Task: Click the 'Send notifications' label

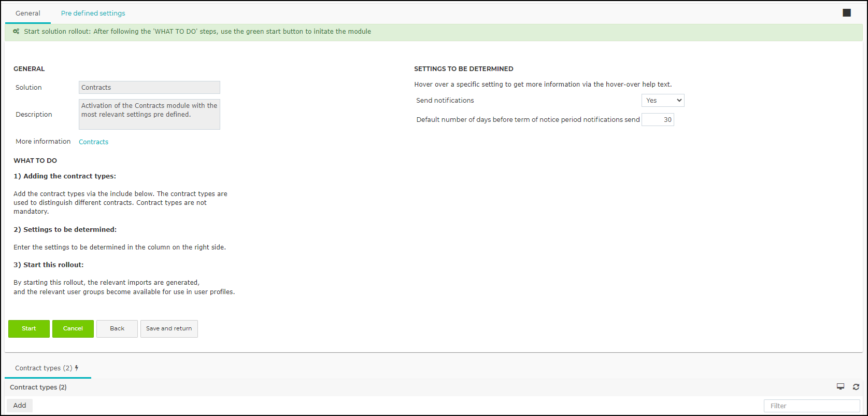Action: click(445, 101)
